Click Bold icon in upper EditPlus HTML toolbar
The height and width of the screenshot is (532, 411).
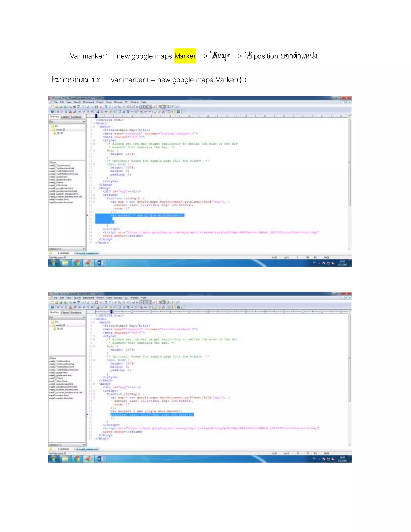tap(58, 112)
